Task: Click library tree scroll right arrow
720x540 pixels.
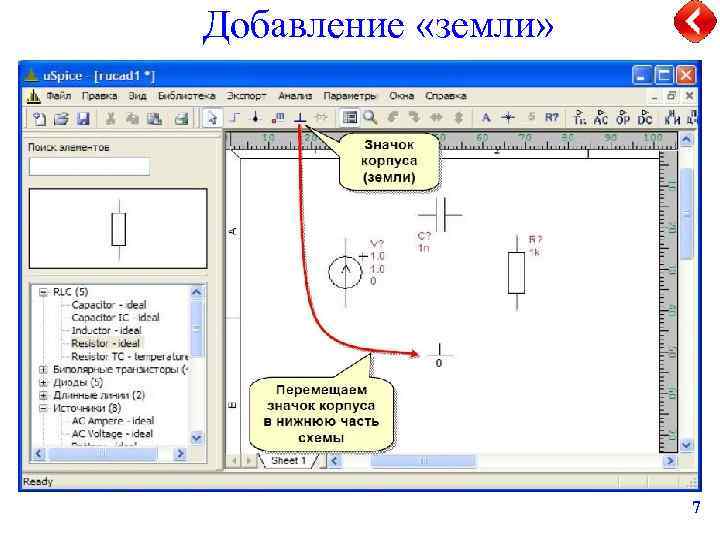Action: [180, 454]
